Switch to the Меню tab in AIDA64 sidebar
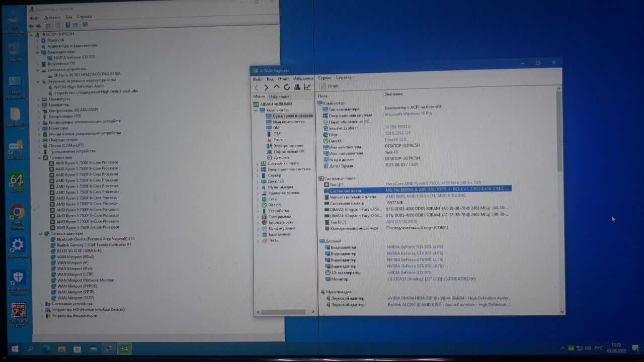 259,97
